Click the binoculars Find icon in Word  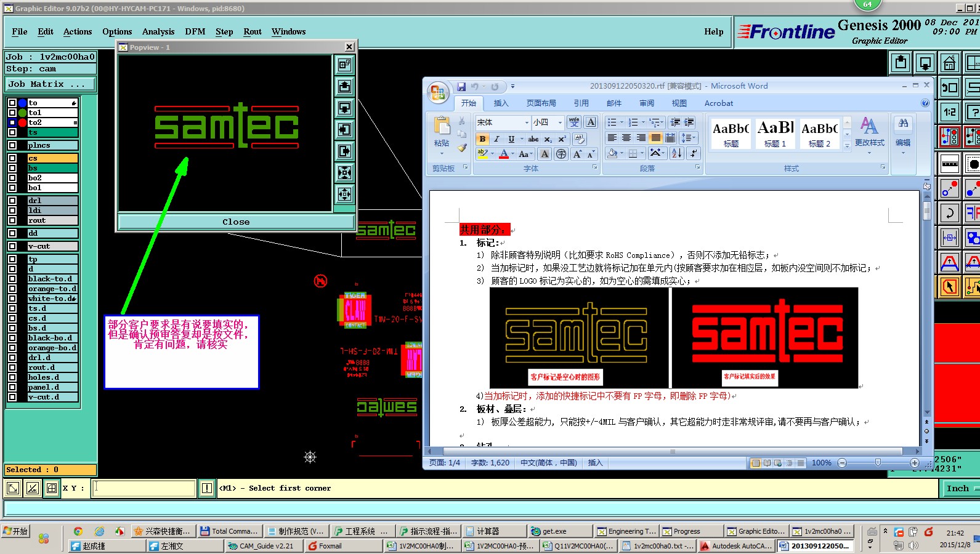click(x=903, y=124)
